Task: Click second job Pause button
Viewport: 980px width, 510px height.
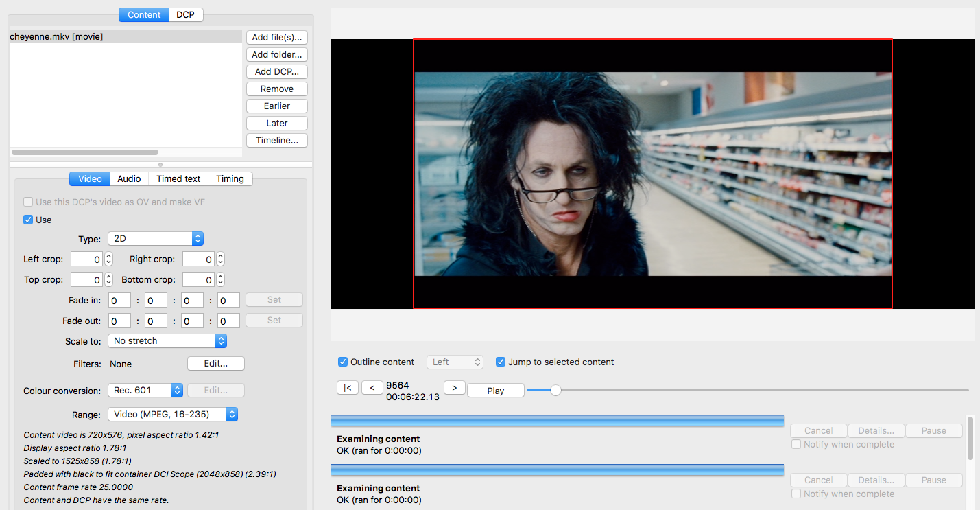Action: [934, 480]
